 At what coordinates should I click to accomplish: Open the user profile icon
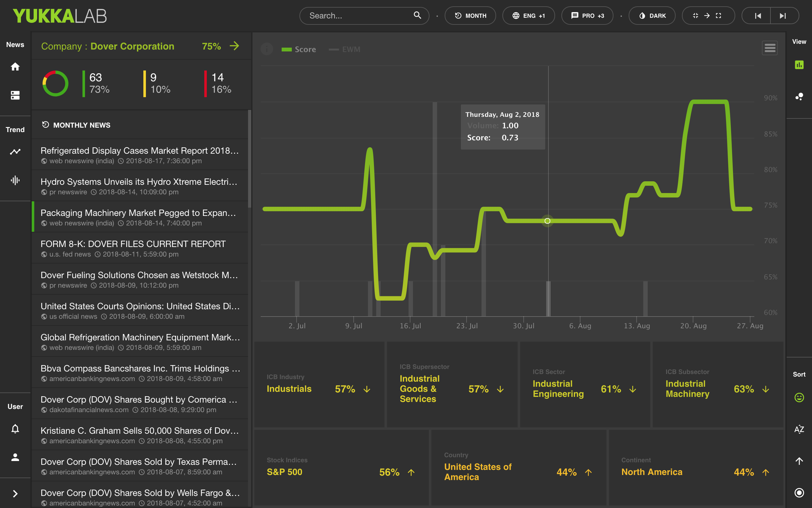click(15, 457)
